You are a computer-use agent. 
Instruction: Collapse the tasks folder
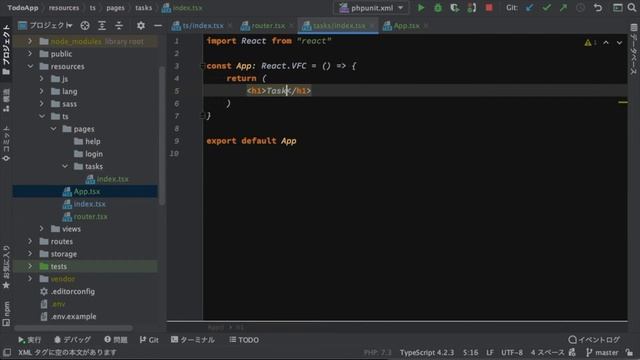point(64,166)
